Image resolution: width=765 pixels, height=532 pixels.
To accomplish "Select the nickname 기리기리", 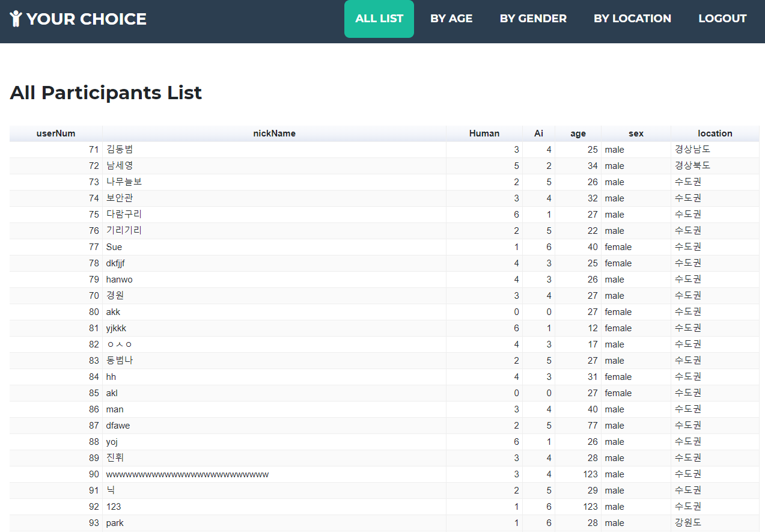I will coord(124,231).
